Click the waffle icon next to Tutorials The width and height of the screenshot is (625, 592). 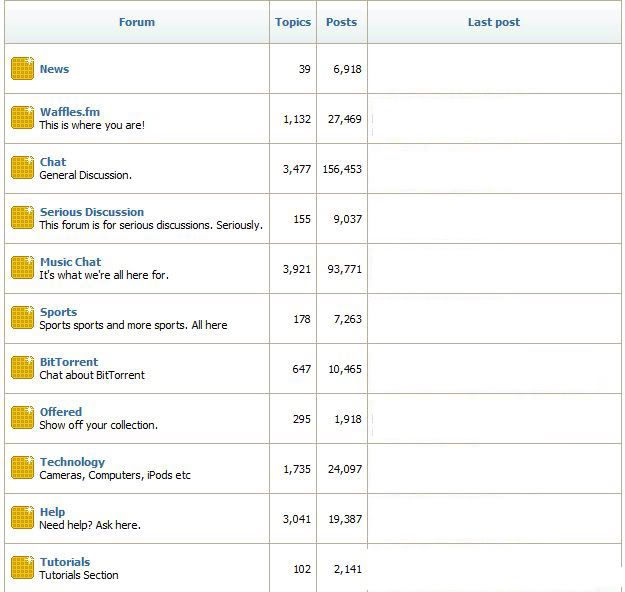(x=23, y=568)
